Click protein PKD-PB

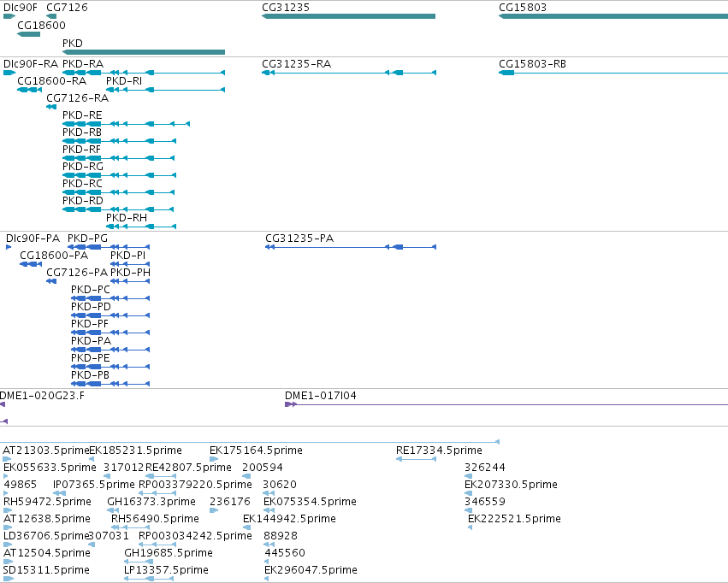click(110, 384)
